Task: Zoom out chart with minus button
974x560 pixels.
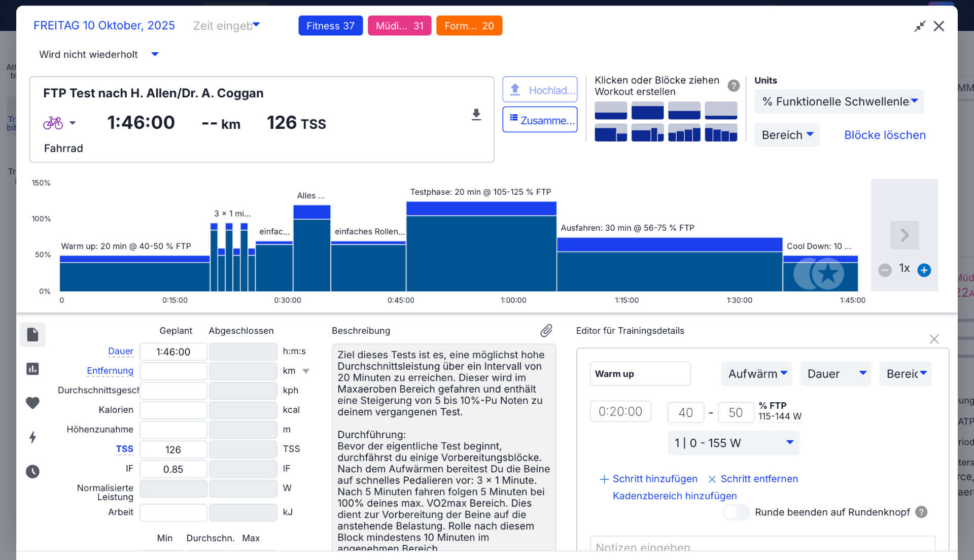Action: point(885,270)
